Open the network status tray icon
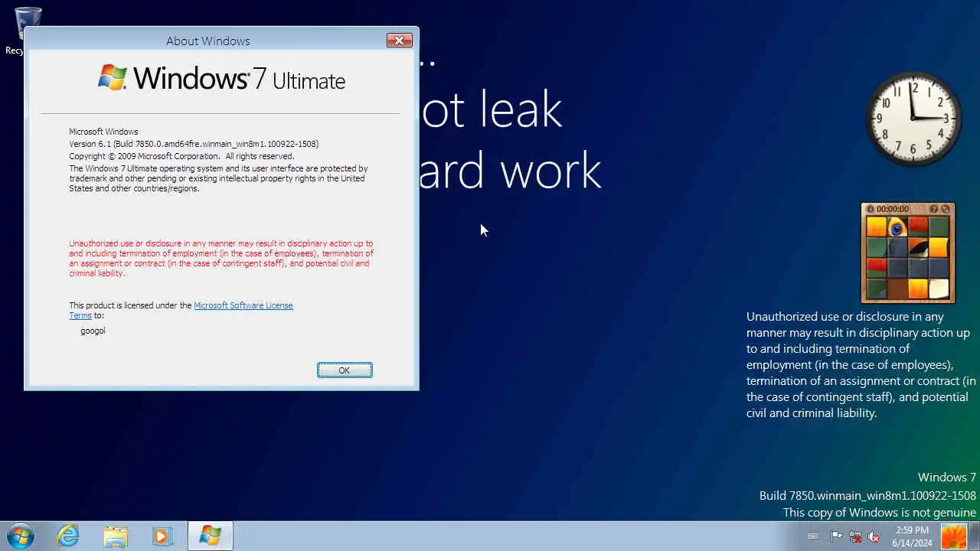Screen dimensions: 980x551 click(855, 536)
